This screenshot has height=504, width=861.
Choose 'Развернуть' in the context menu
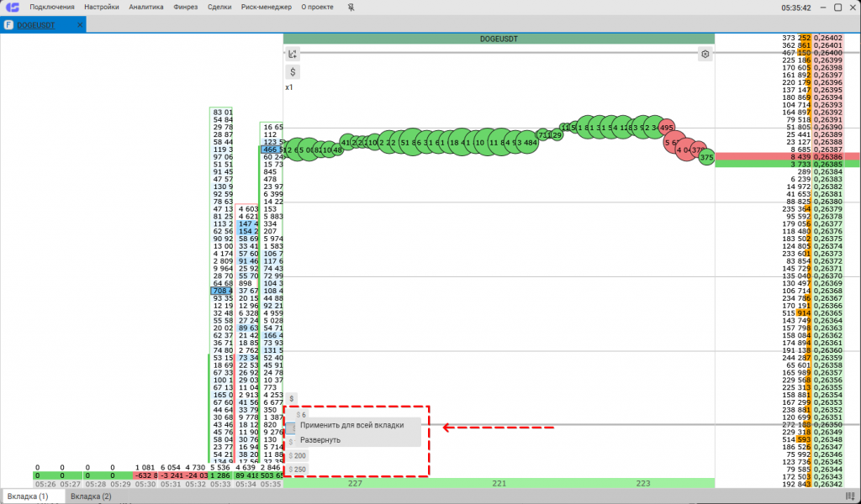point(320,440)
